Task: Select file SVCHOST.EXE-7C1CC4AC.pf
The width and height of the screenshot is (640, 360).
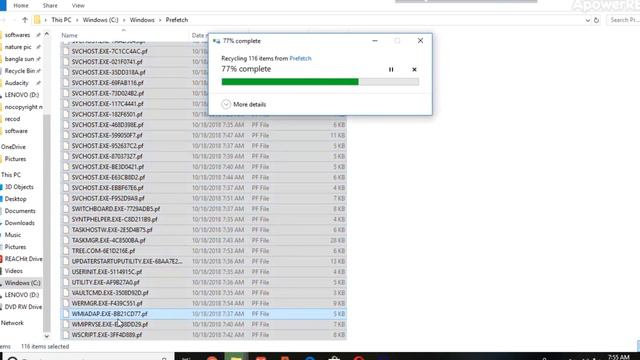Action: coord(109,51)
